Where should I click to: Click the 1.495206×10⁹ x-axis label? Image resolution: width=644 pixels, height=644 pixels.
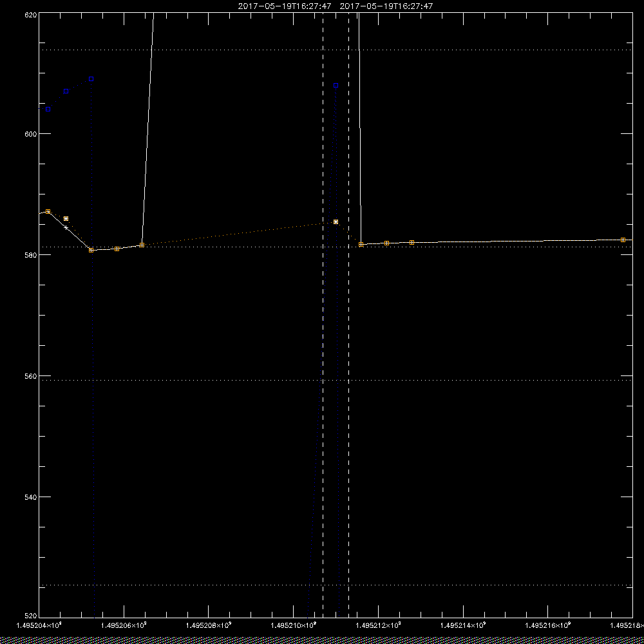click(124, 625)
